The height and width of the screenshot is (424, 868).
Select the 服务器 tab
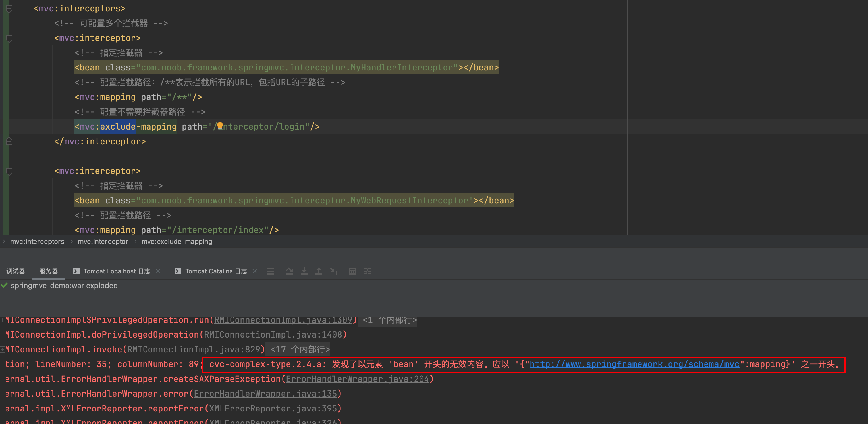coord(49,271)
